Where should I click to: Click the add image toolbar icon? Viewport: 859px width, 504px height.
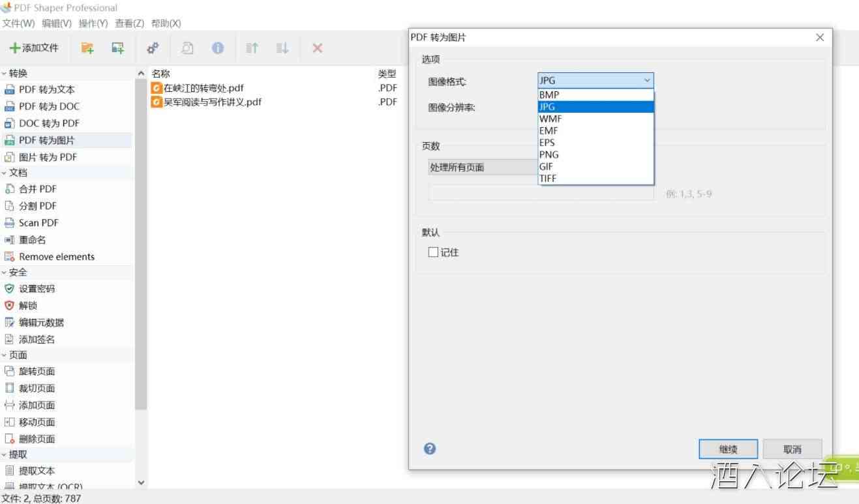coord(117,48)
